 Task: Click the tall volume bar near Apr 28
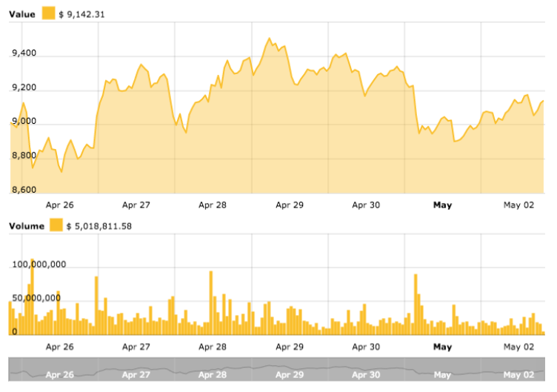pyautogui.click(x=211, y=303)
